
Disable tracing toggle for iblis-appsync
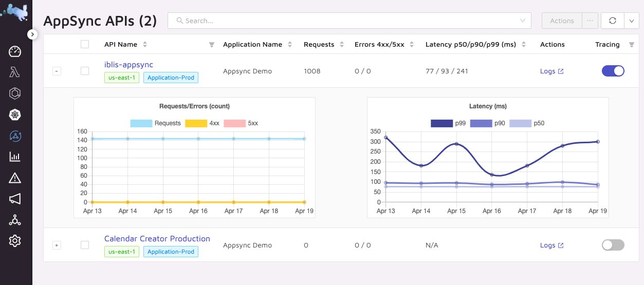coord(613,71)
